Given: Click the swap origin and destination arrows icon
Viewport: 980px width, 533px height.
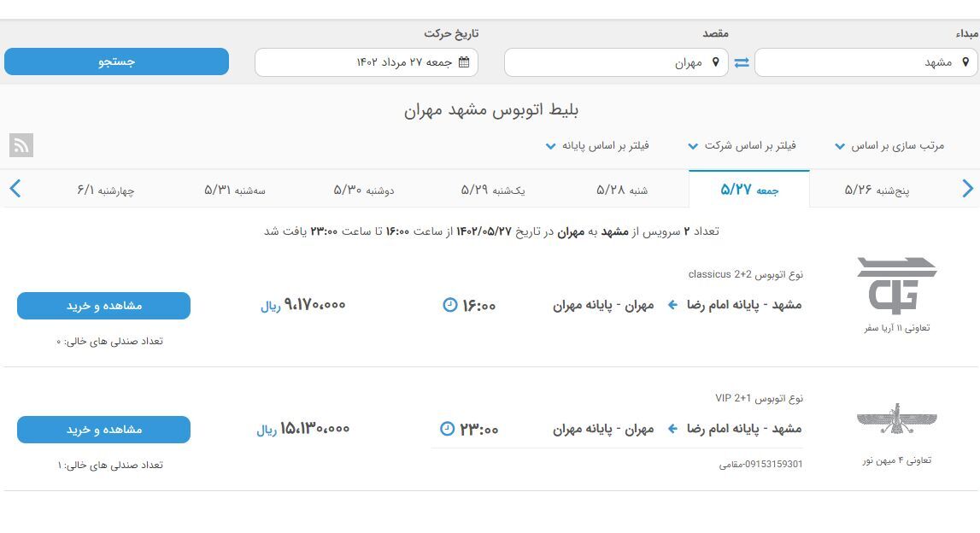Looking at the screenshot, I should tap(740, 61).
